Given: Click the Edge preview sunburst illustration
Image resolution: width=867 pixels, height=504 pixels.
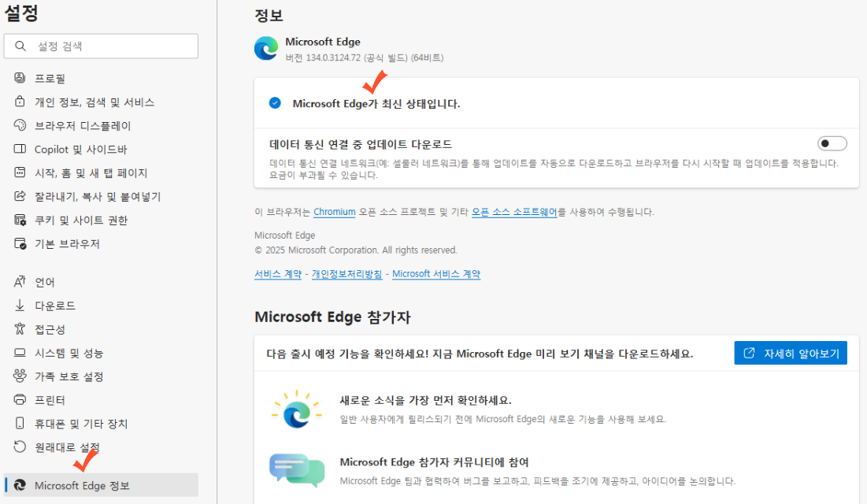Looking at the screenshot, I should 296,409.
